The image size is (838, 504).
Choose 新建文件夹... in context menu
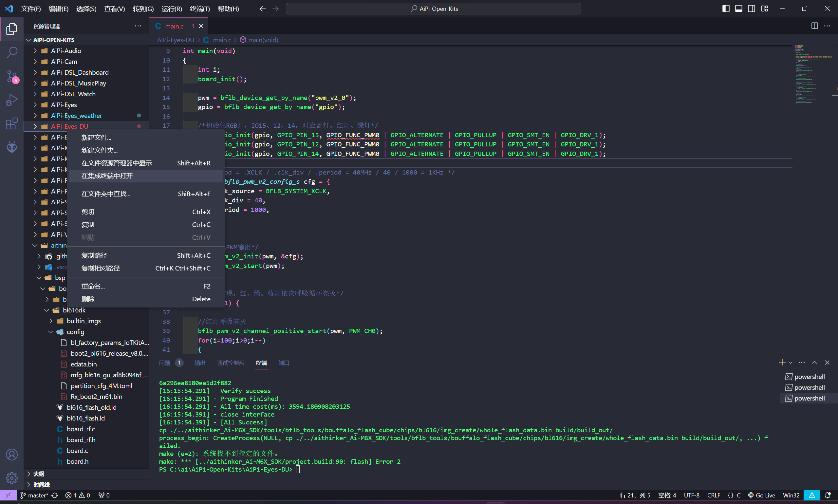(146, 150)
